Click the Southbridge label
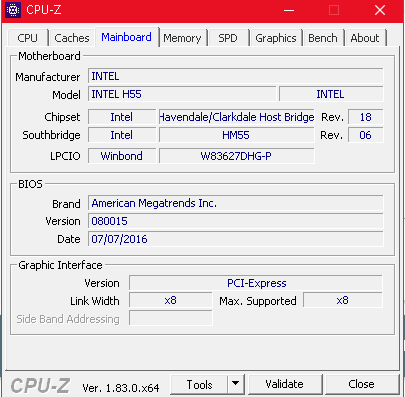This screenshot has height=397, width=405. point(51,135)
